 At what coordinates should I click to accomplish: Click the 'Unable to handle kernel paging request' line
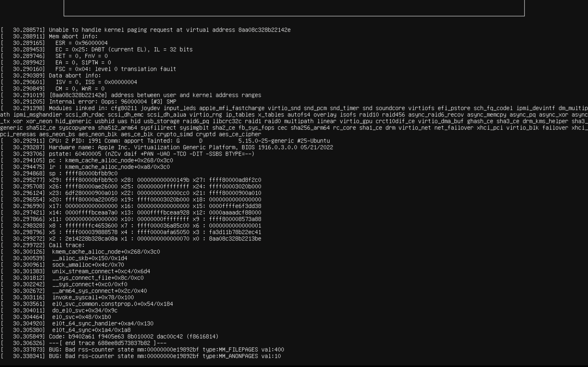click(x=170, y=30)
